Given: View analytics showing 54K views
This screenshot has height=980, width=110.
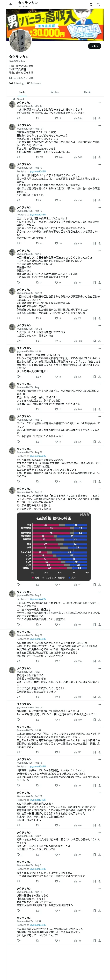Looking at the screenshot, I should [x=78, y=157].
